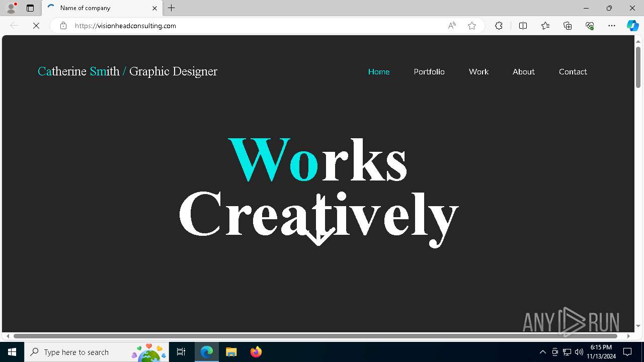Add this page to favorites
Viewport: 644px width, 362px height.
click(x=472, y=26)
